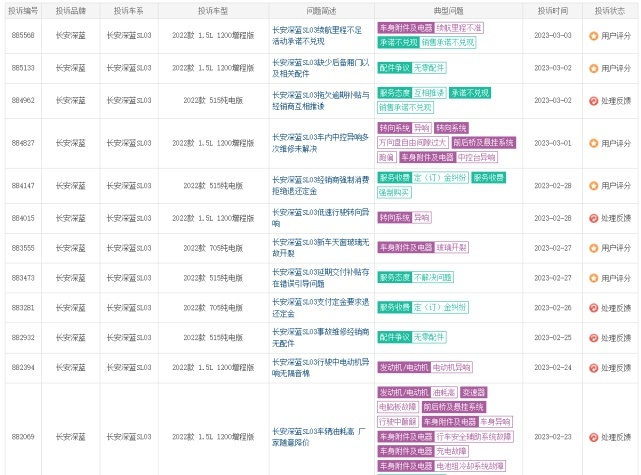641x475 pixels.
Task: Click the user rating star icon for 884147
Action: tap(593, 186)
